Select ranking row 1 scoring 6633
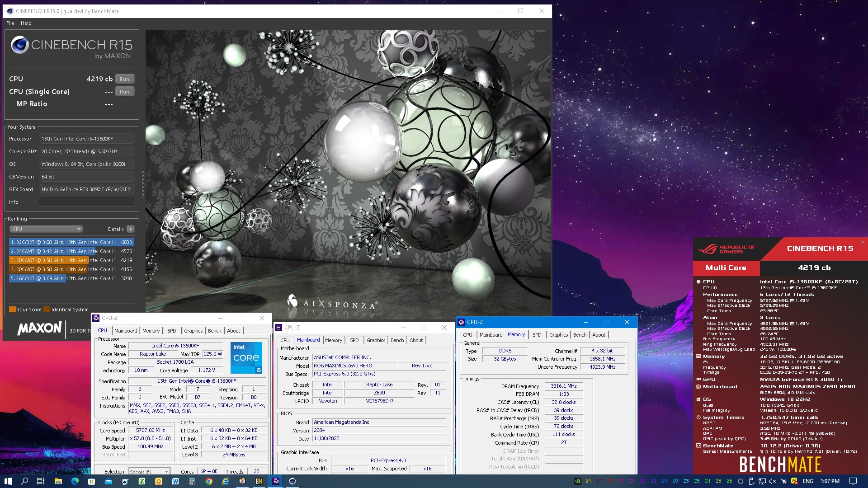This screenshot has height=488, width=868. point(71,242)
